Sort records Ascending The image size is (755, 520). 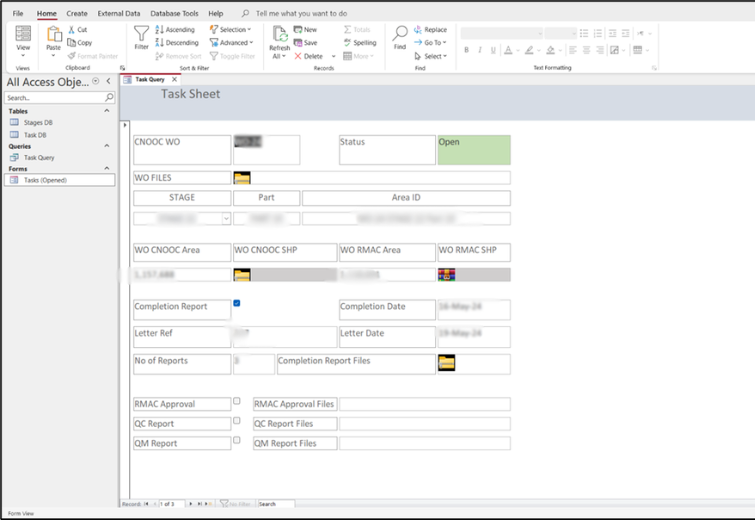pos(175,30)
